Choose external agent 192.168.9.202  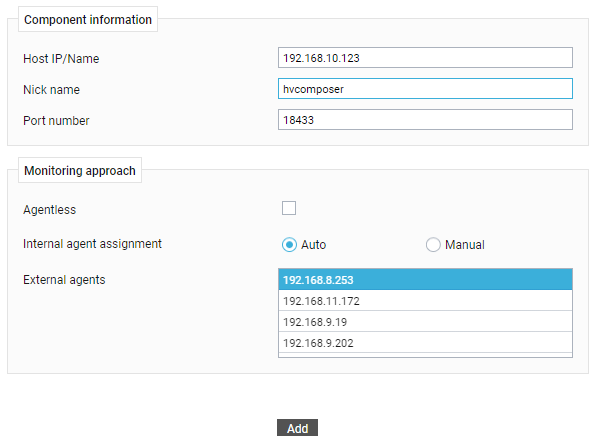coord(425,343)
